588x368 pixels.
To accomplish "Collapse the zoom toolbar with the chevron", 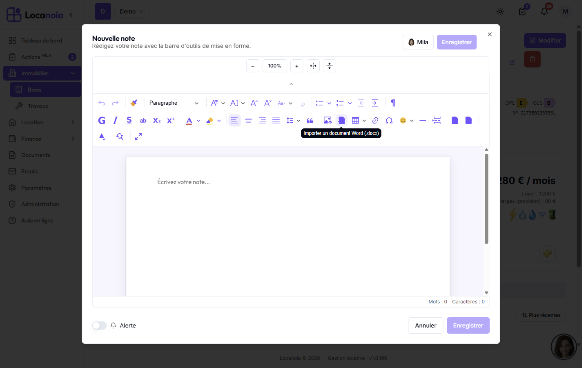I will (291, 84).
